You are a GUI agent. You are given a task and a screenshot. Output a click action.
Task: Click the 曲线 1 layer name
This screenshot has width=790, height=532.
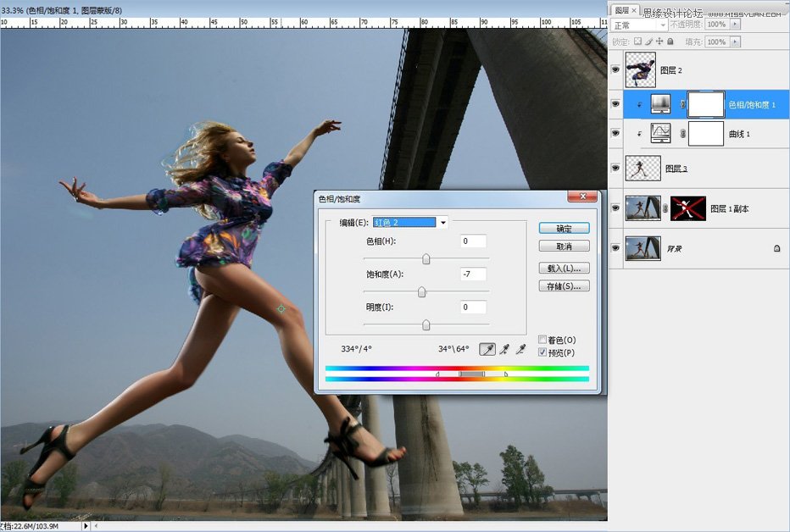(739, 134)
